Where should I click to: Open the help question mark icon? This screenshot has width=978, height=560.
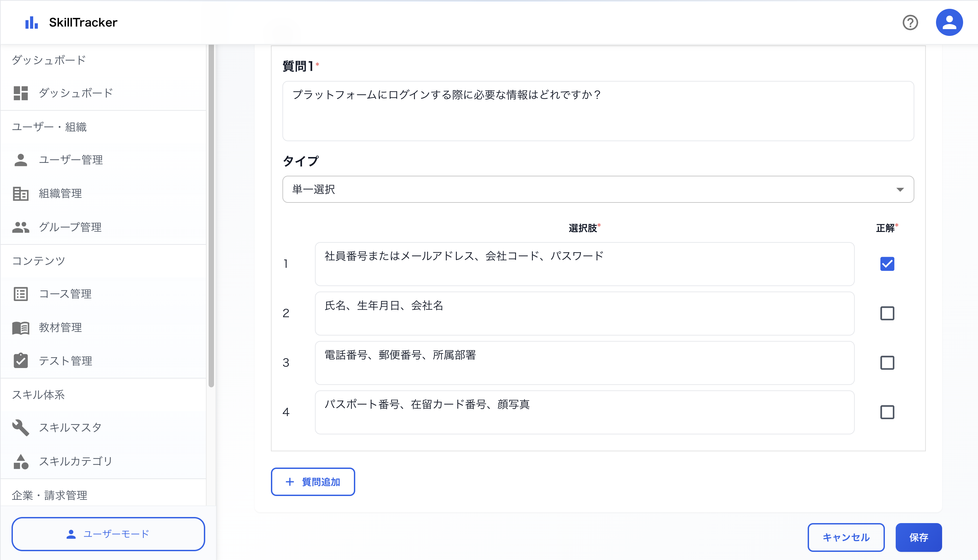pyautogui.click(x=910, y=23)
